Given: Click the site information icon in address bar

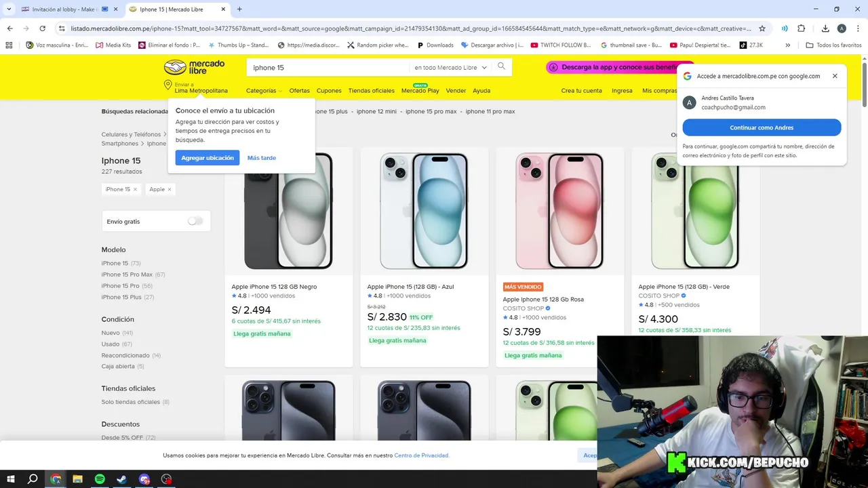Looking at the screenshot, I should coord(62,28).
